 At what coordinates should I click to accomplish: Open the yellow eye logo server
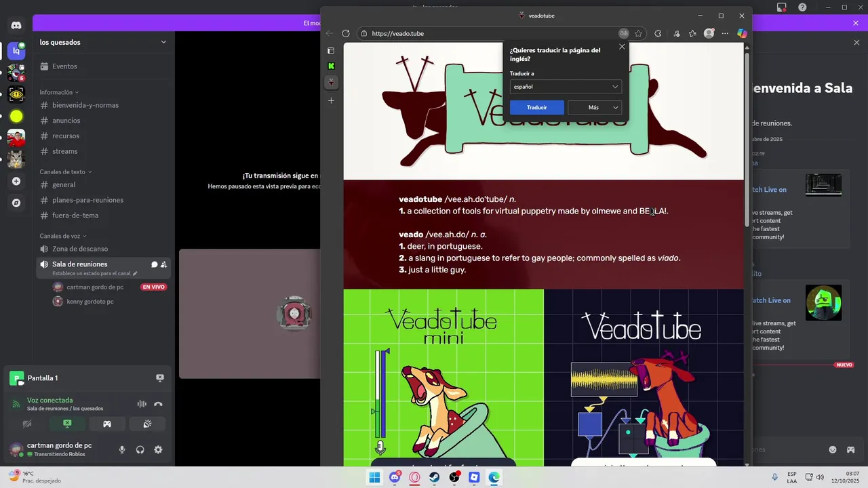point(16,95)
